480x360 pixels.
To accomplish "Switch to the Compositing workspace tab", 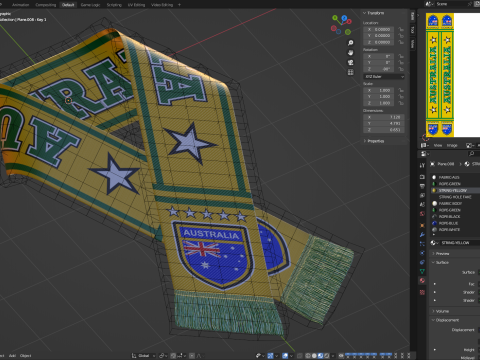I will (x=46, y=5).
